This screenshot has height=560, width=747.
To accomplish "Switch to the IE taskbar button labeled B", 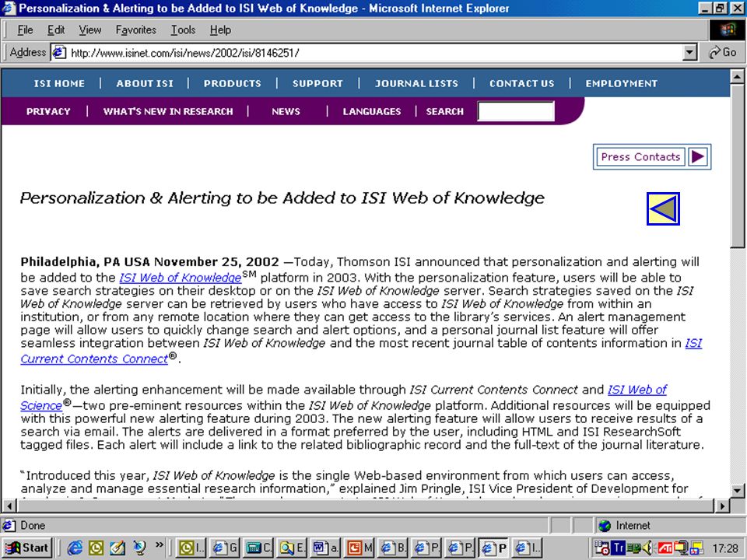I will click(393, 548).
